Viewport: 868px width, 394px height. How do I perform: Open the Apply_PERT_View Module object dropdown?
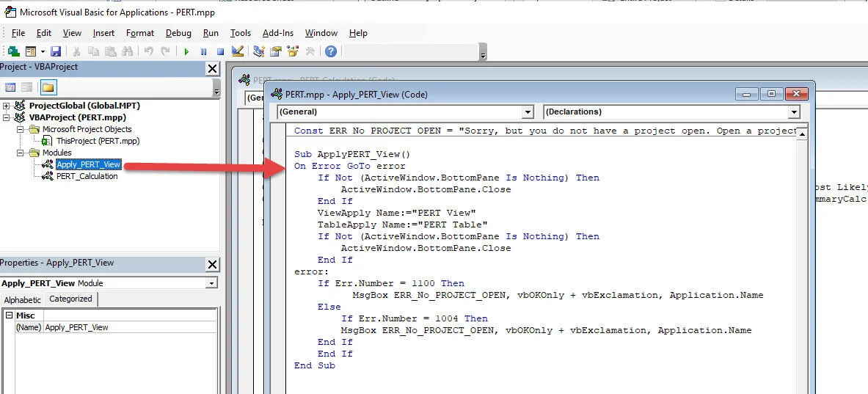click(211, 283)
